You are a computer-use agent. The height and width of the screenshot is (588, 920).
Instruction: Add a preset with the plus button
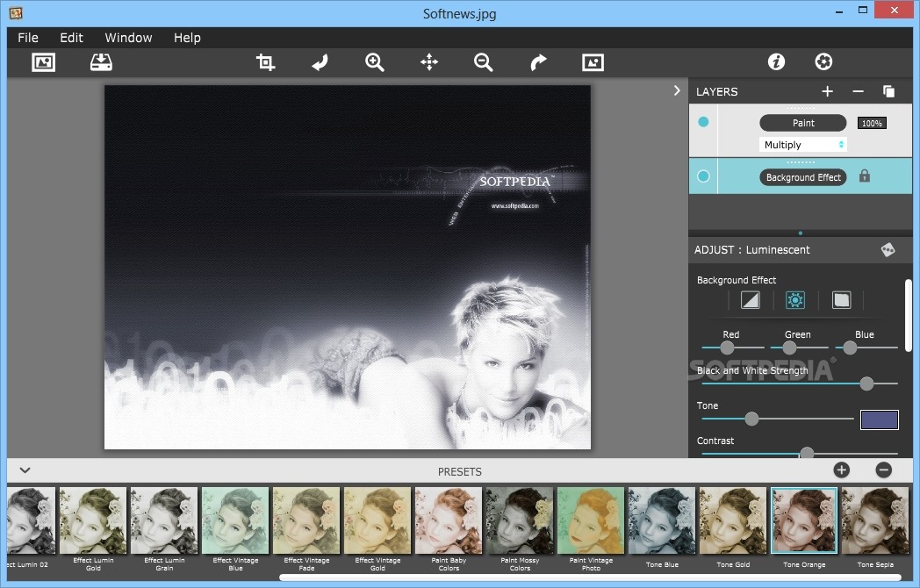click(841, 470)
